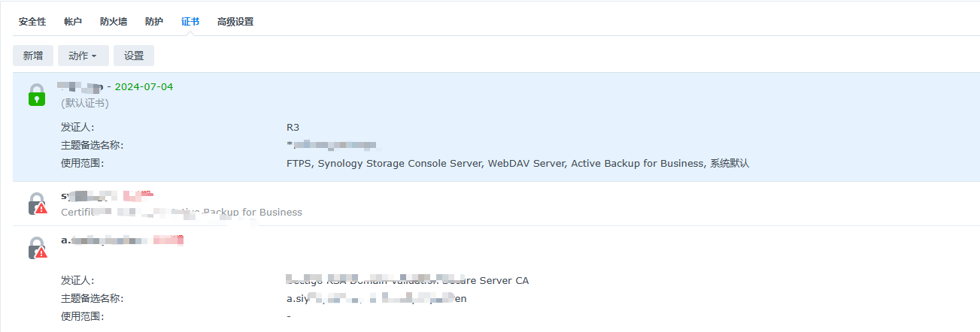Open the 动作 dropdown menu

pos(83,56)
